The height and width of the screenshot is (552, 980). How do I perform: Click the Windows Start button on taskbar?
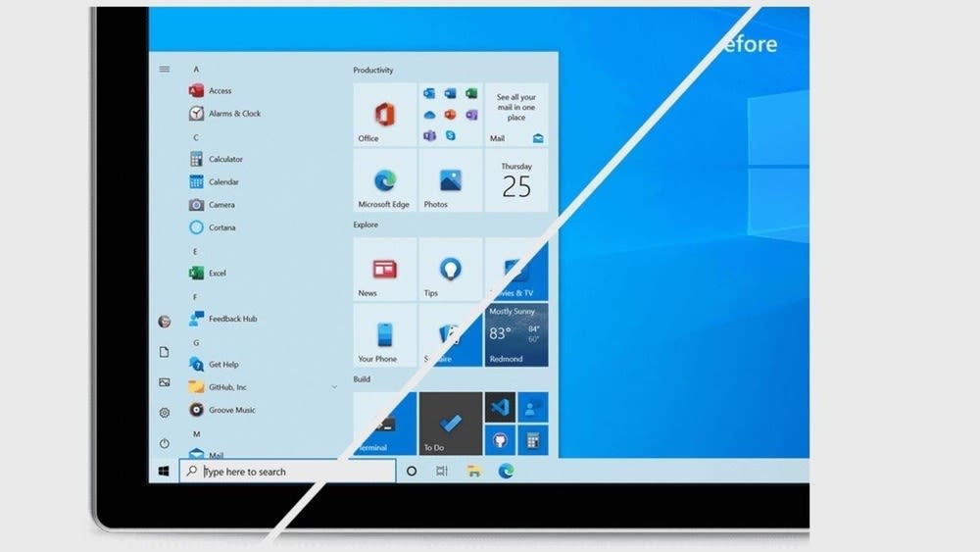coord(164,472)
